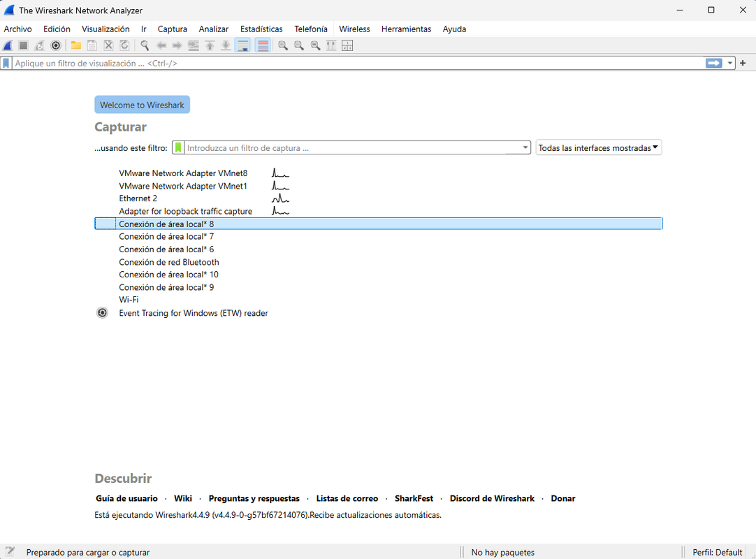
Task: Apply display filter with blue arrow button
Action: pos(713,63)
